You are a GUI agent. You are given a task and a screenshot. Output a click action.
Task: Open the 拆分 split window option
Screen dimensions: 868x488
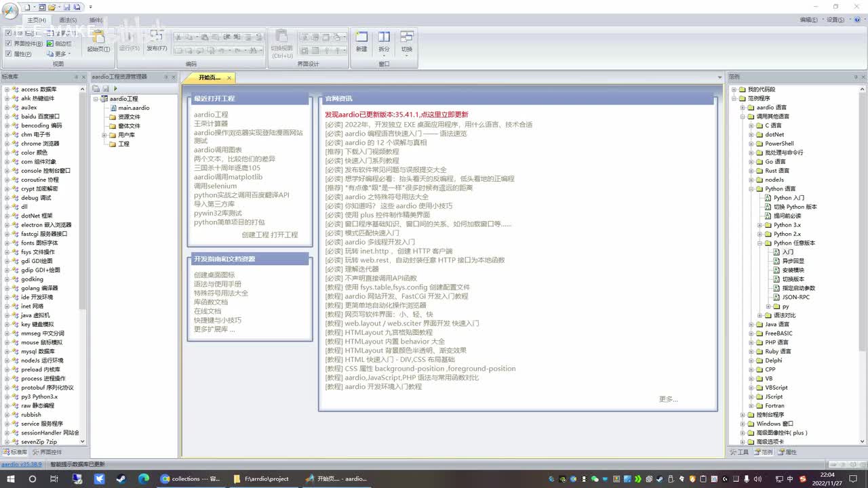(x=384, y=43)
